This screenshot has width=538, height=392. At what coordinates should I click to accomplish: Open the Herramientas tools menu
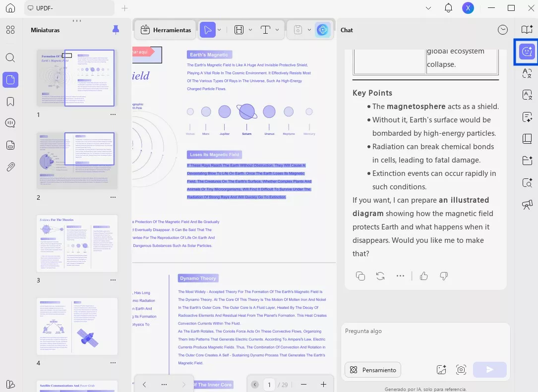point(166,30)
